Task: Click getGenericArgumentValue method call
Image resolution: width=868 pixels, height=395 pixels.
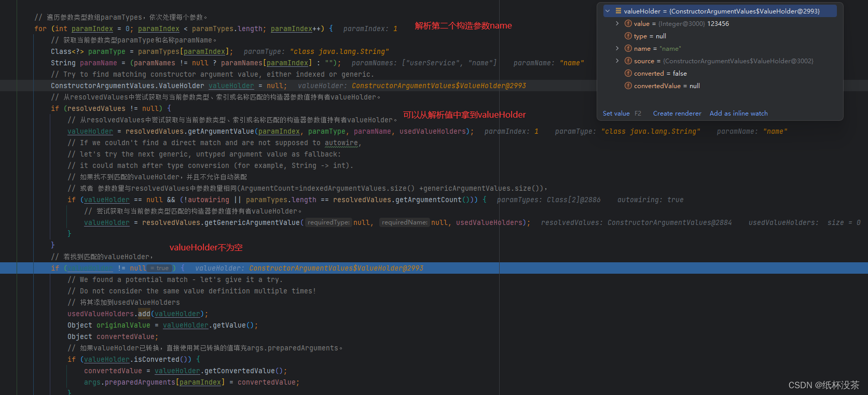Action: click(252, 222)
